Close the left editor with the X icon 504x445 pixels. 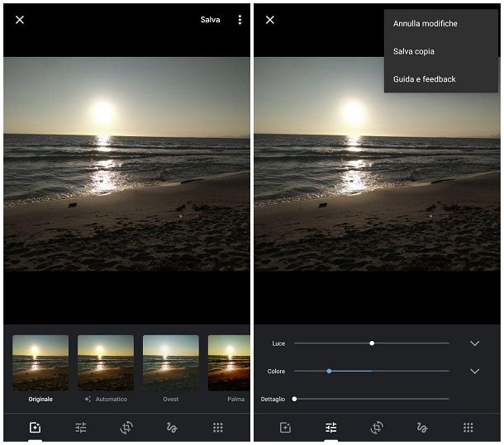pyautogui.click(x=20, y=20)
